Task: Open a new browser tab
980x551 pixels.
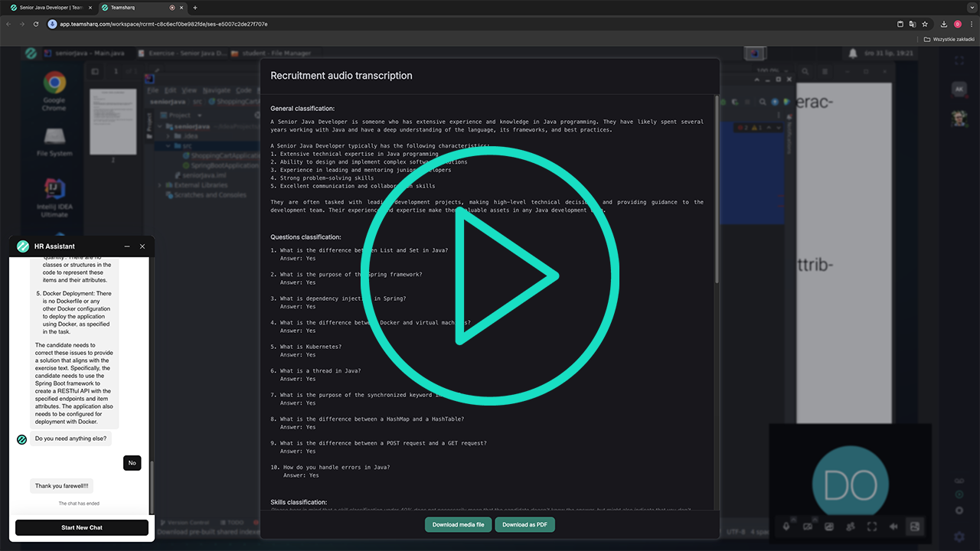Action: [195, 8]
